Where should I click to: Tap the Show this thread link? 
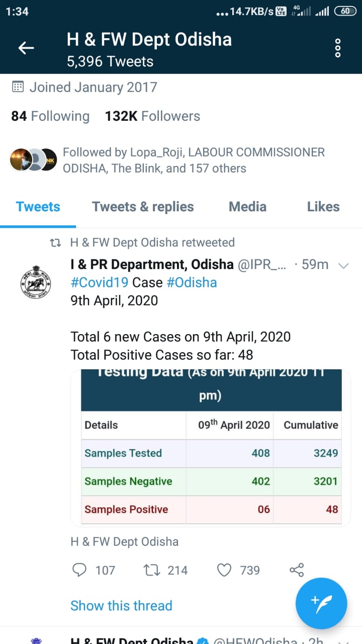(121, 605)
